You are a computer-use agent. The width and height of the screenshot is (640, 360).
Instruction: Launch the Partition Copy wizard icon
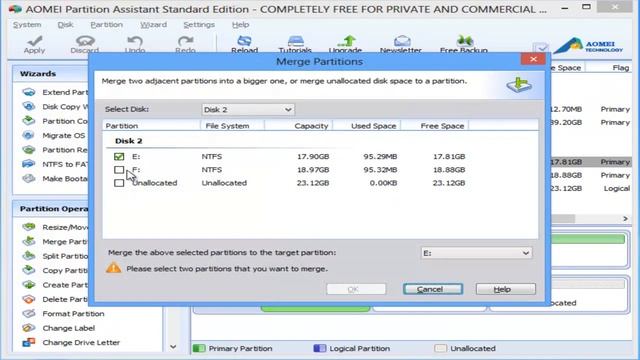[x=29, y=121]
